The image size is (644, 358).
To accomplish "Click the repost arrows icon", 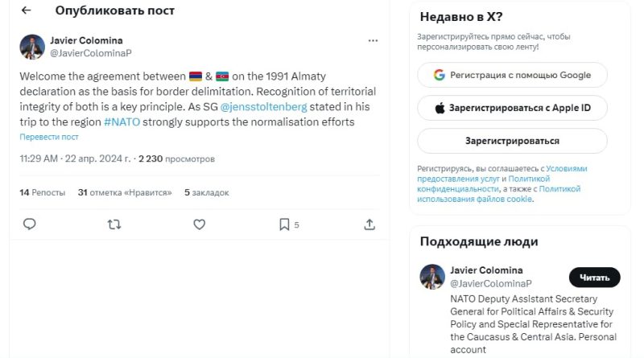I will click(114, 224).
